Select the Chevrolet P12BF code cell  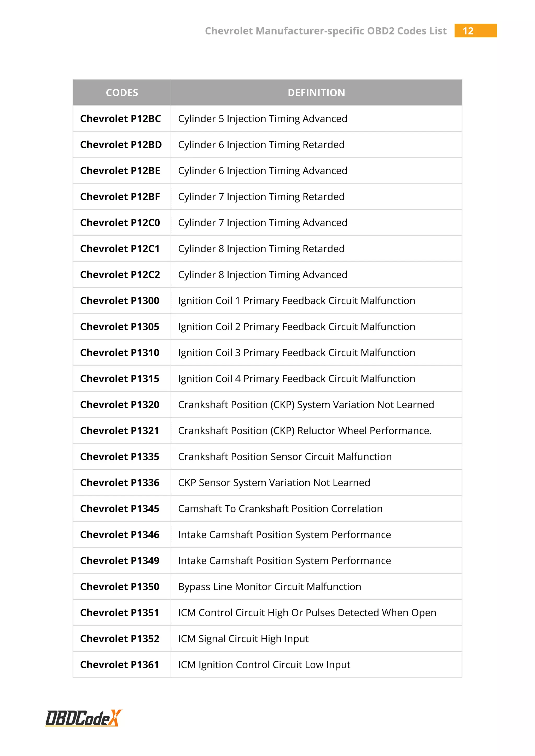pos(120,197)
